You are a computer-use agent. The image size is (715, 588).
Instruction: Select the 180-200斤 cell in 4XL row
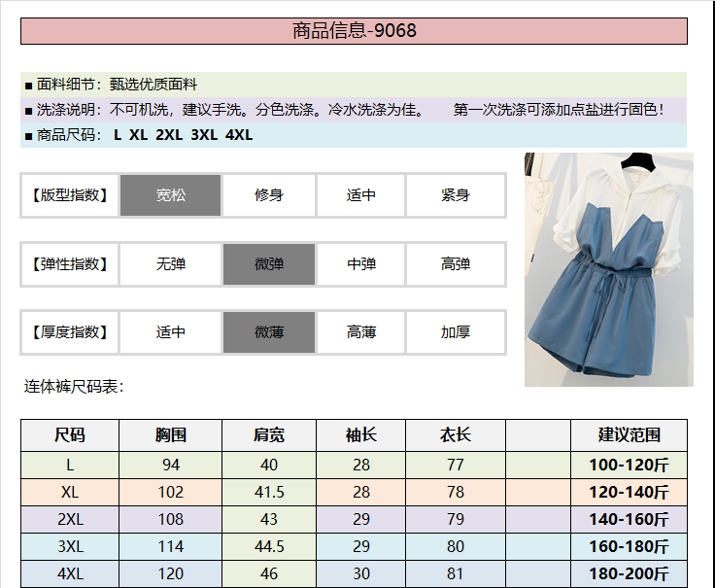(x=629, y=574)
